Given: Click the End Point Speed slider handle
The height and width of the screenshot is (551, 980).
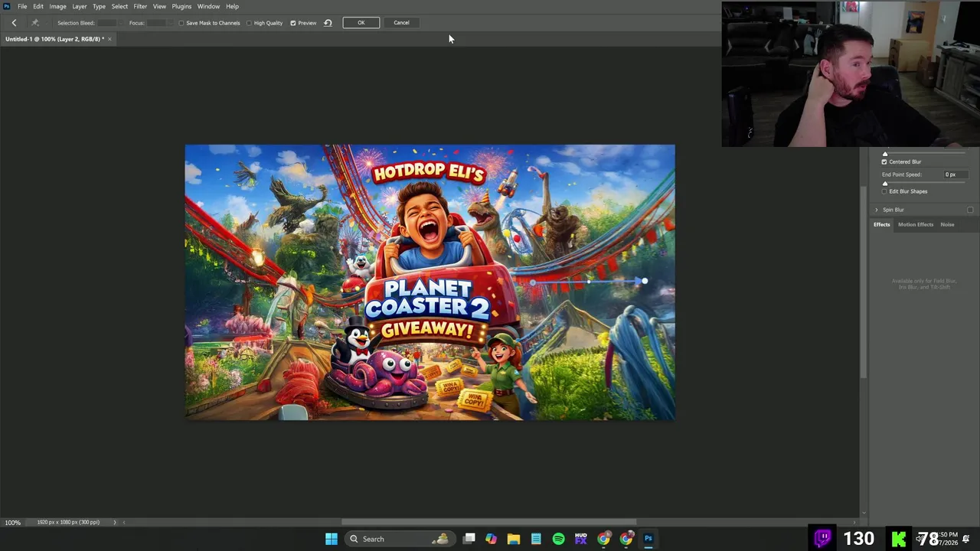Looking at the screenshot, I should tap(885, 184).
